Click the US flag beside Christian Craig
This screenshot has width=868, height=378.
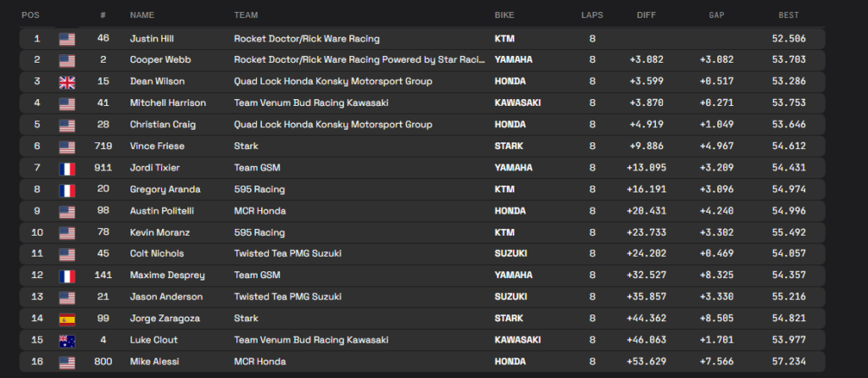(67, 125)
